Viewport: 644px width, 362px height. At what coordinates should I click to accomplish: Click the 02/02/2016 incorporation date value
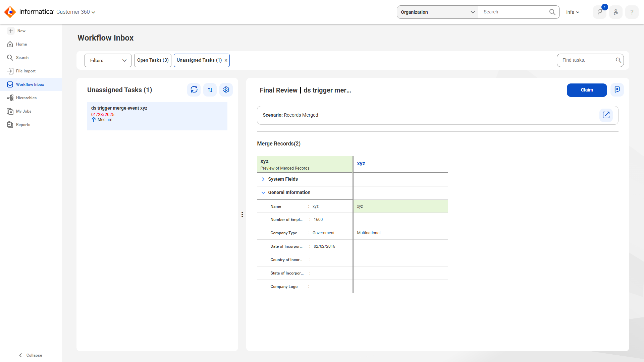[324, 246]
